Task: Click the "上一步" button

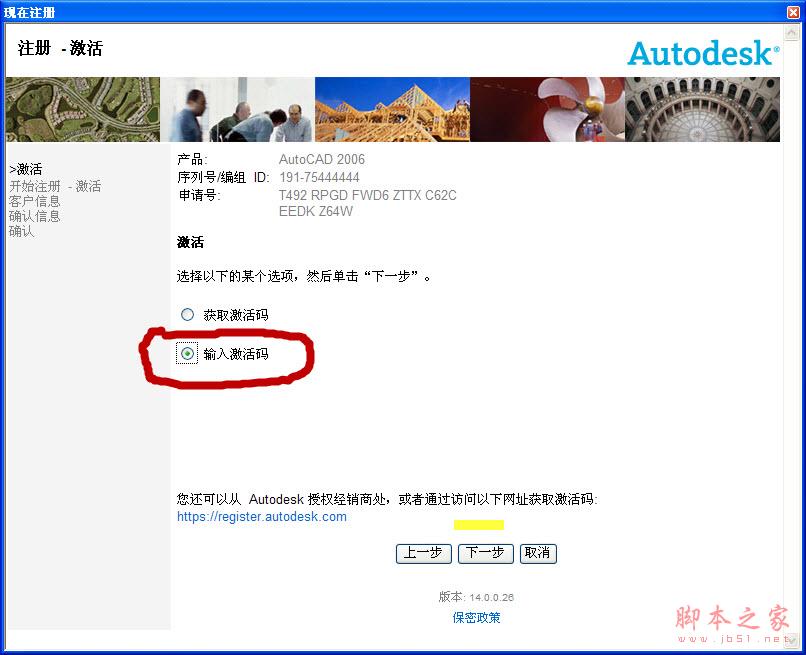Action: [x=423, y=553]
